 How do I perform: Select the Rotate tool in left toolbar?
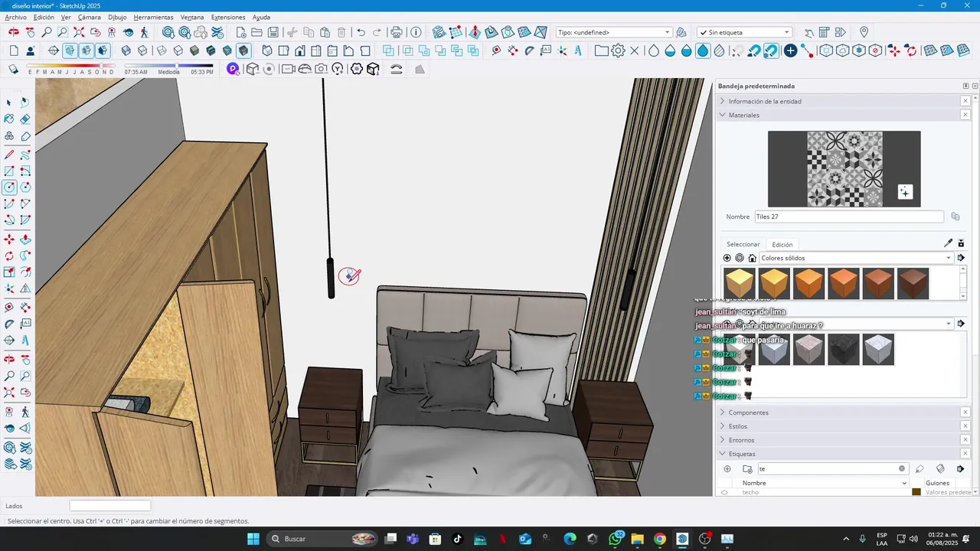[9, 256]
